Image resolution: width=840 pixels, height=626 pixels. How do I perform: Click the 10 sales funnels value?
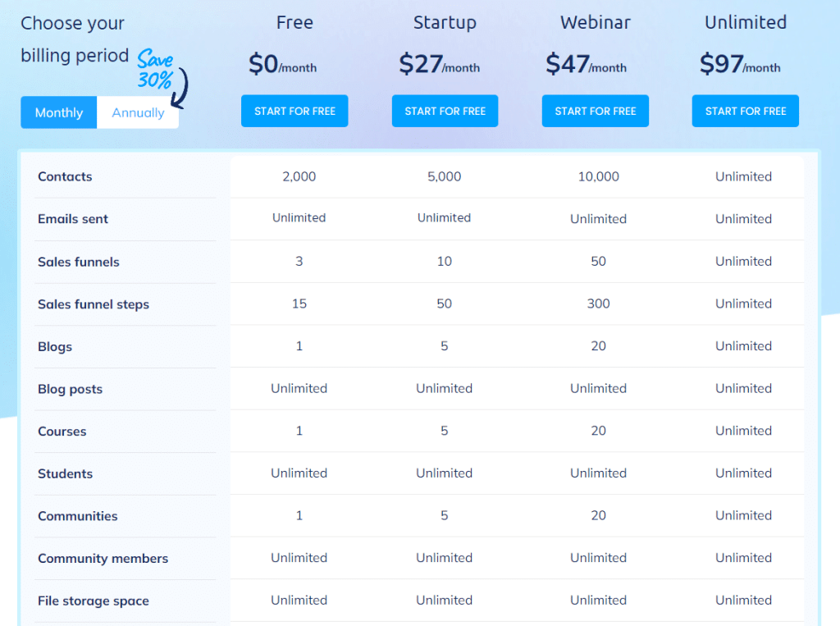(x=444, y=261)
